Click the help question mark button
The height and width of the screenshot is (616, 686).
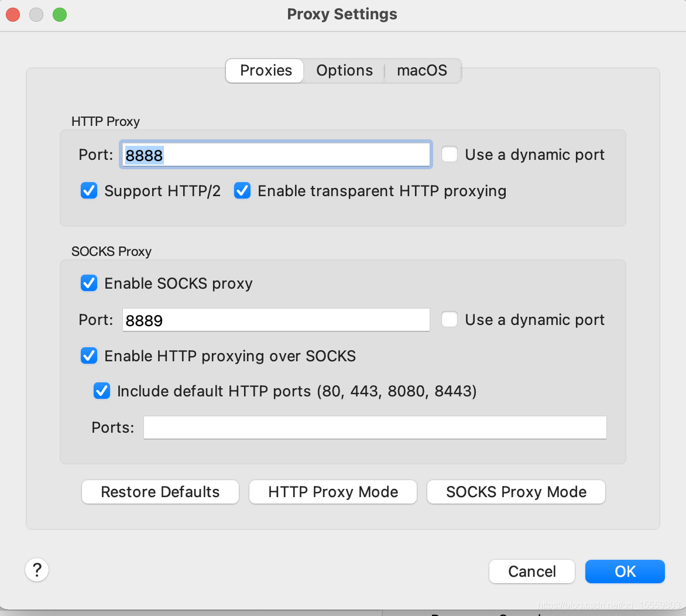37,569
